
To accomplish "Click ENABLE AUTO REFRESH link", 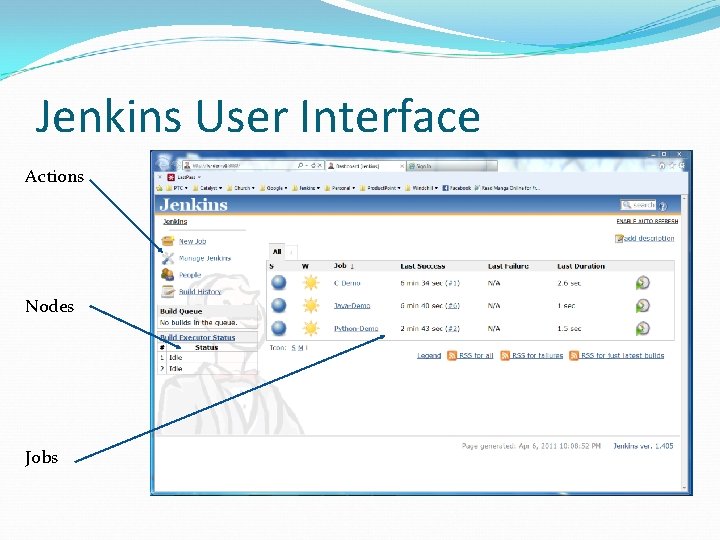I will [647, 221].
